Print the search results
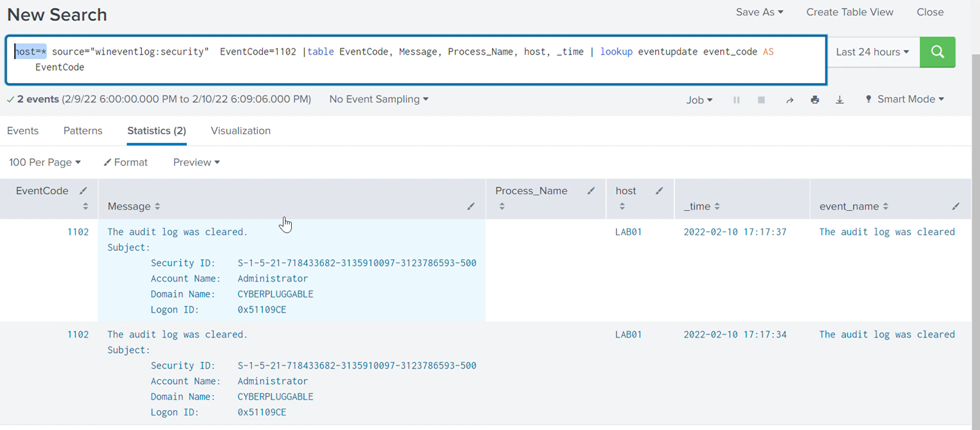The width and height of the screenshot is (980, 430). click(815, 100)
